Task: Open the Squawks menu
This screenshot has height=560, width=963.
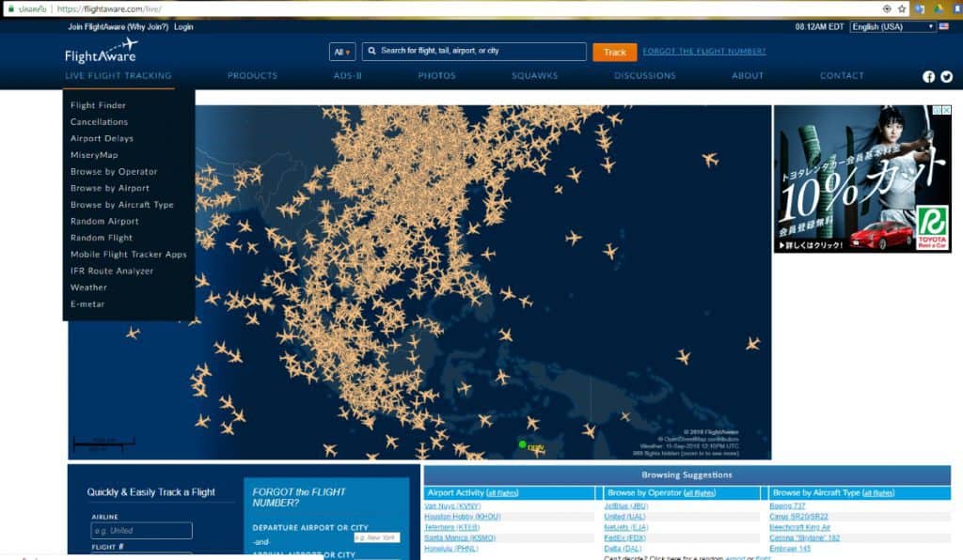Action: (x=535, y=75)
